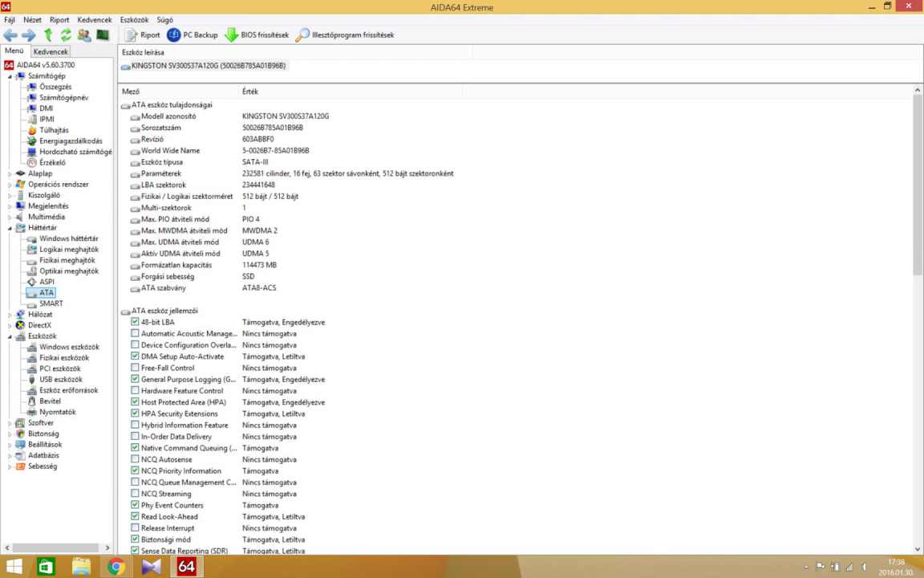The width and height of the screenshot is (924, 578).
Task: Click the Eszköz leírása column header
Action: [294, 52]
